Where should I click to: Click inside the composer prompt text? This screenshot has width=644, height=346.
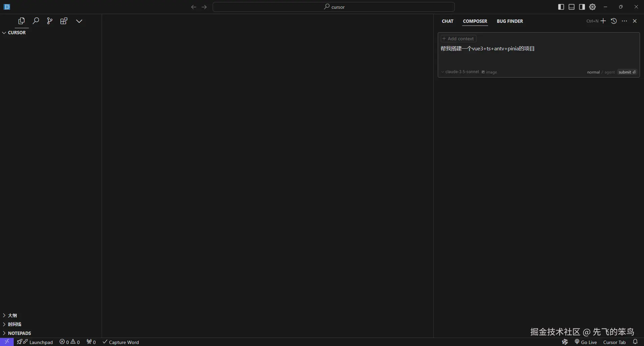[488, 49]
